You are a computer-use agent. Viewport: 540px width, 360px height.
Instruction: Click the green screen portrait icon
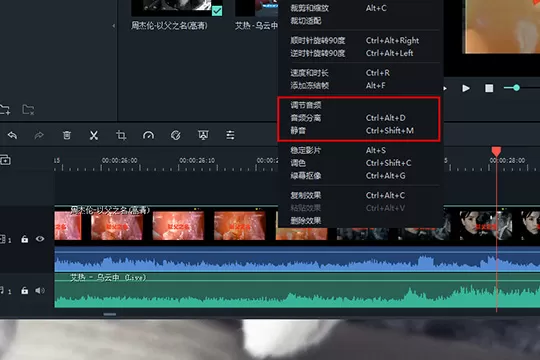click(x=203, y=135)
